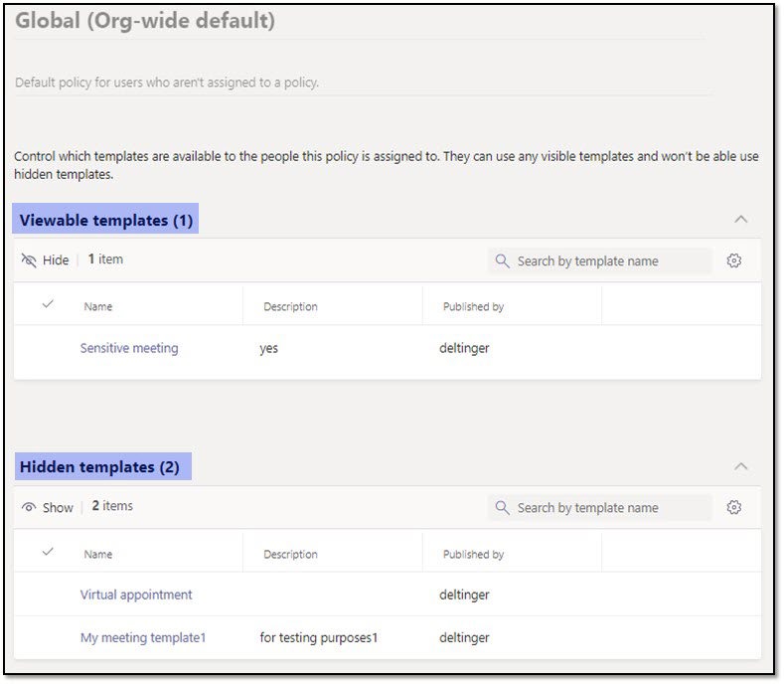Select all rows checkmark in Viewable templates
The image size is (784, 684).
point(48,305)
